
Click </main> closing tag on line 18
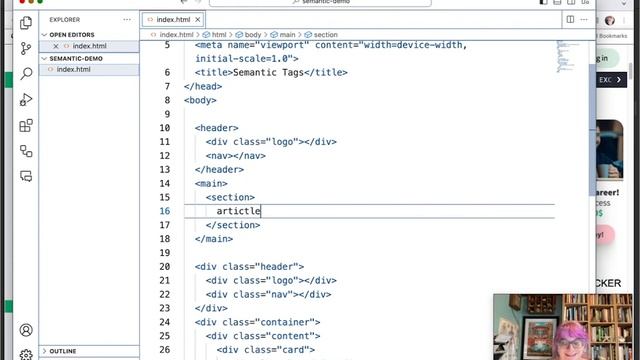[x=214, y=239]
